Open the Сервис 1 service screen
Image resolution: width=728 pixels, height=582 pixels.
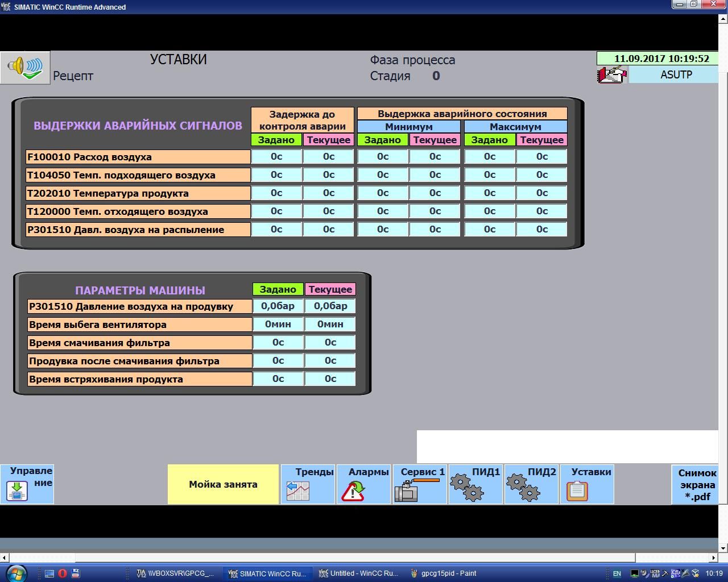(x=420, y=484)
